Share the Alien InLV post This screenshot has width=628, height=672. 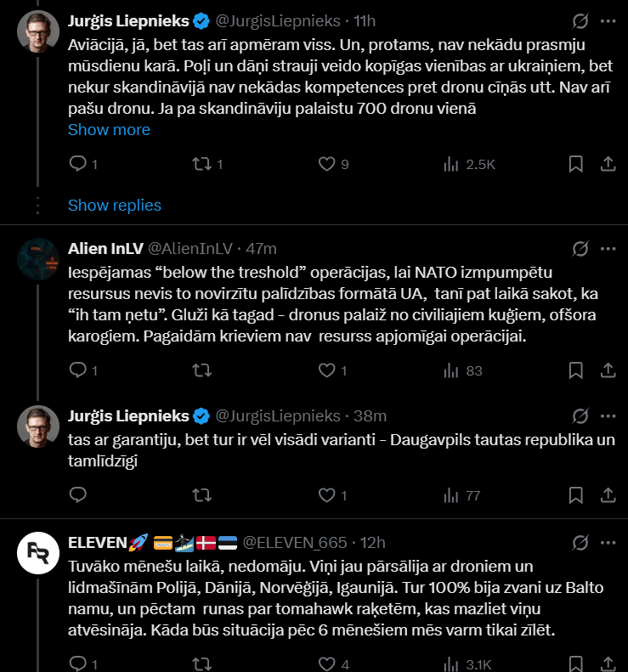pyautogui.click(x=608, y=370)
